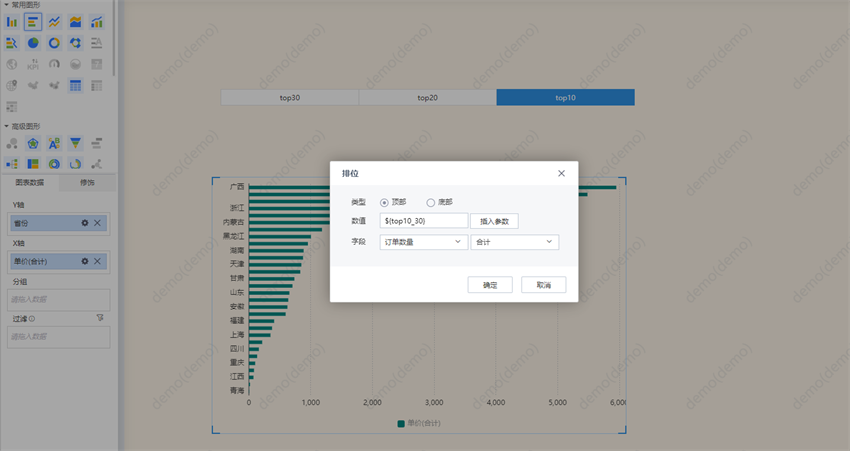Select the horizontal bar chart icon
Screen dimensions: 850x451
click(33, 22)
